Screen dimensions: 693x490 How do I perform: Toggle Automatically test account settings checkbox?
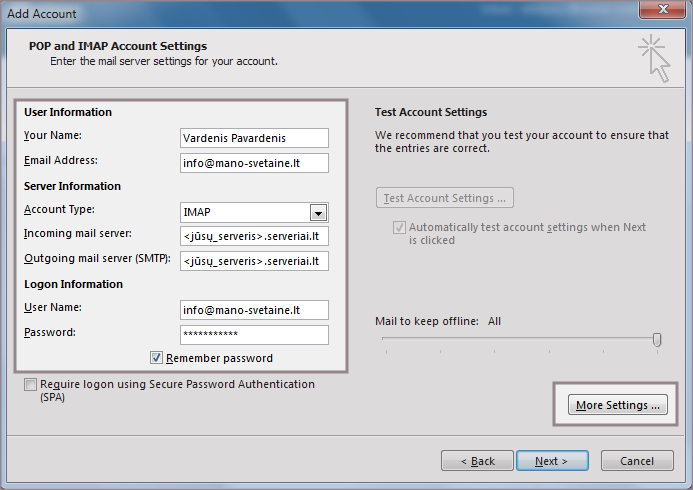point(400,228)
